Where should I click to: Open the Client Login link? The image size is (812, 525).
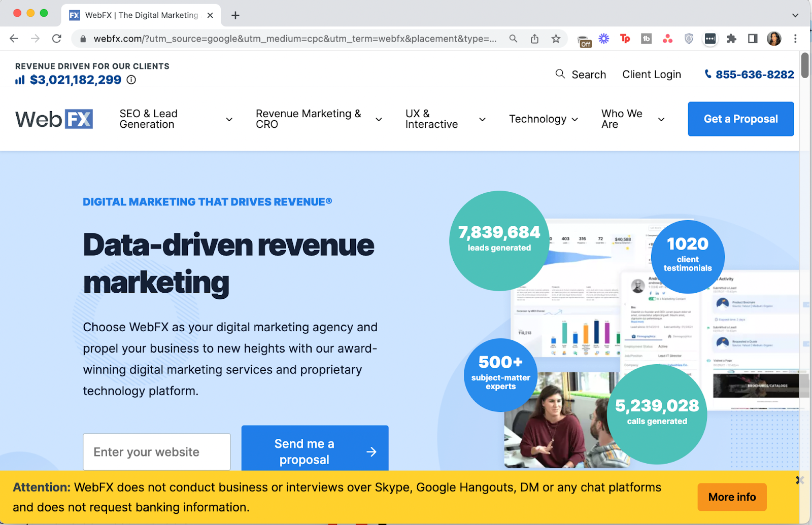click(x=652, y=75)
